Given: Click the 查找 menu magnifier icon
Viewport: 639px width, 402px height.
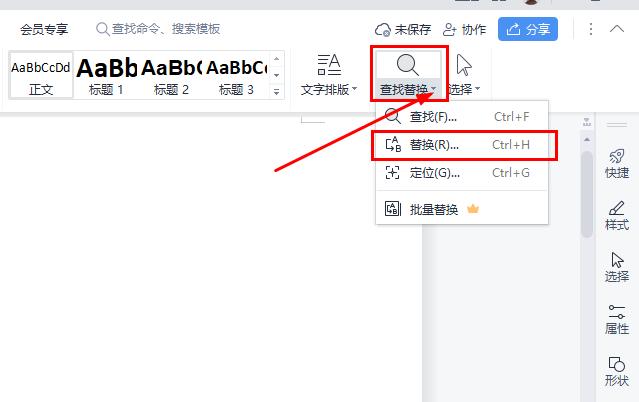Looking at the screenshot, I should [x=393, y=117].
